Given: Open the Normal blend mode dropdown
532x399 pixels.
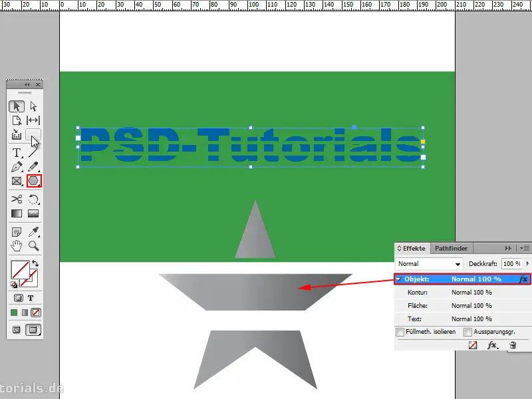Looking at the screenshot, I should pos(429,263).
